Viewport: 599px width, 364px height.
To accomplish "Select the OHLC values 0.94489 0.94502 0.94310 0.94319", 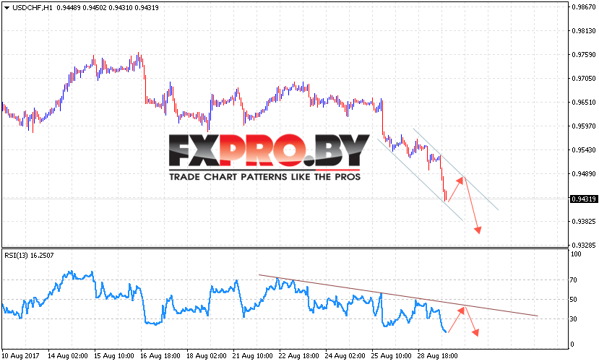I will (108, 8).
